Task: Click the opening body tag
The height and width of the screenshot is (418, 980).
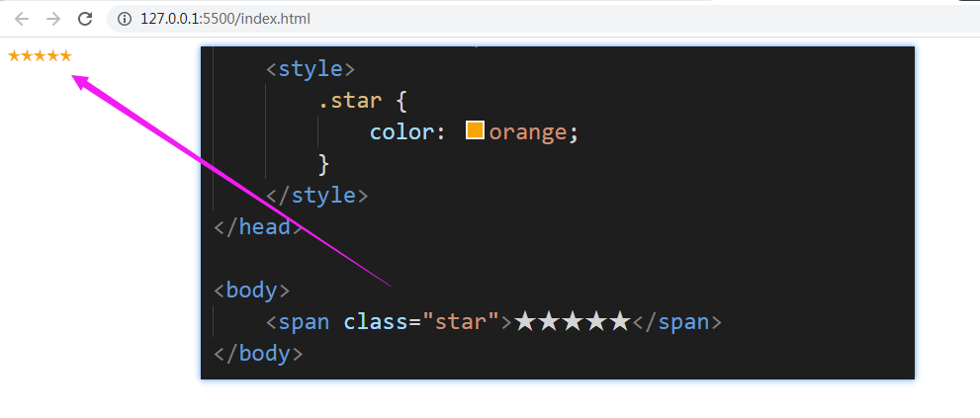Action: [251, 290]
